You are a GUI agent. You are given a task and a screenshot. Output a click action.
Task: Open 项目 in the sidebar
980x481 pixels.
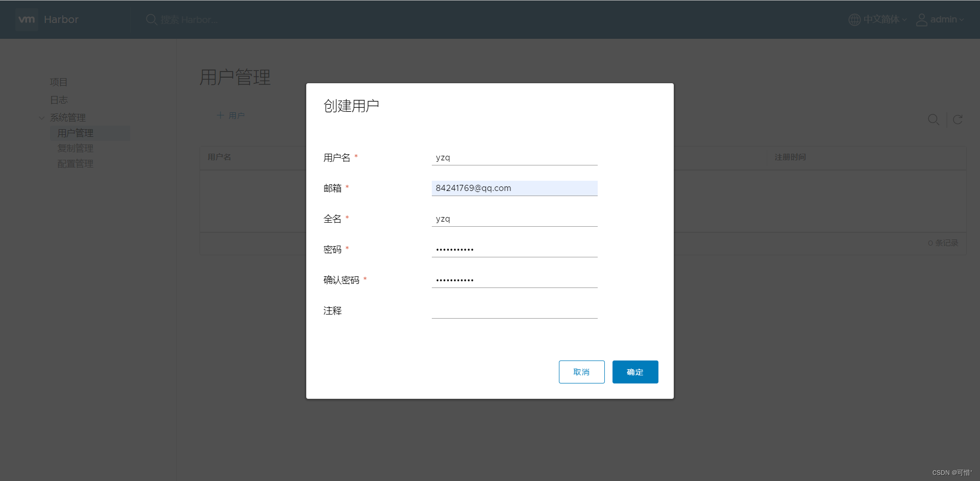(59, 82)
